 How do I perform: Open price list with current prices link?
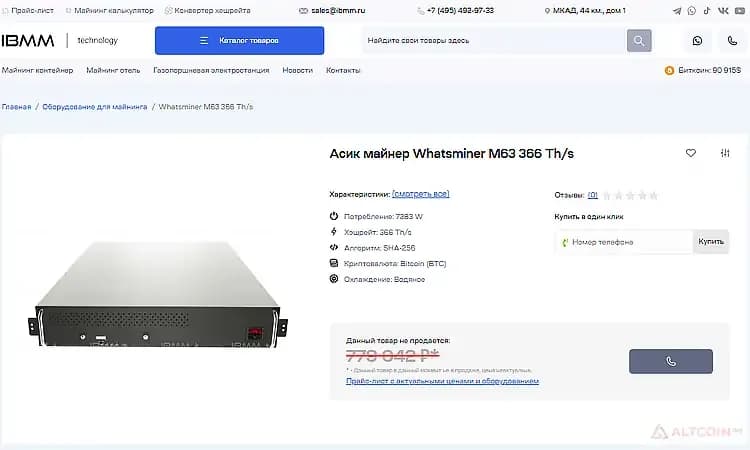pyautogui.click(x=442, y=381)
